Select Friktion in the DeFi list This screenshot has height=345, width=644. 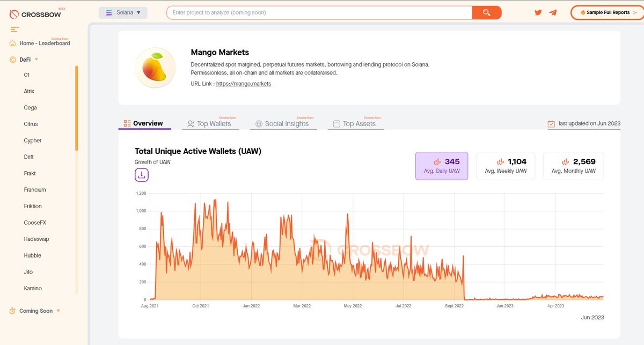click(x=33, y=206)
